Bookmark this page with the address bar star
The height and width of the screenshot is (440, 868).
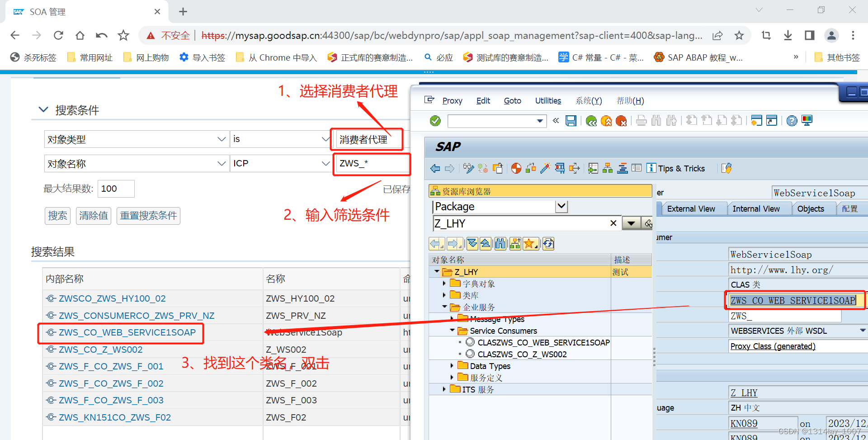[739, 35]
